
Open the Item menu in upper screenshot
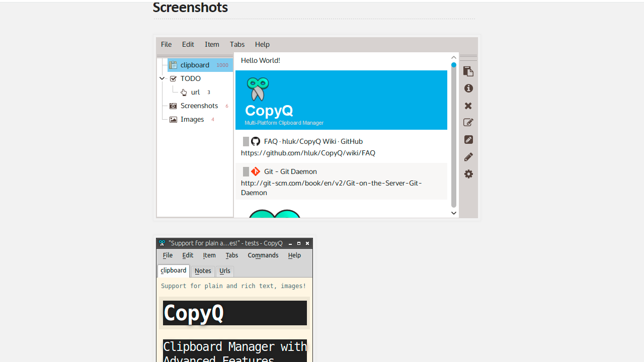212,44
